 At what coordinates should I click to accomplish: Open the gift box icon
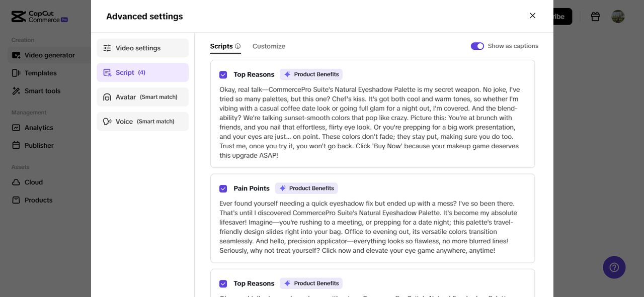pyautogui.click(x=595, y=17)
